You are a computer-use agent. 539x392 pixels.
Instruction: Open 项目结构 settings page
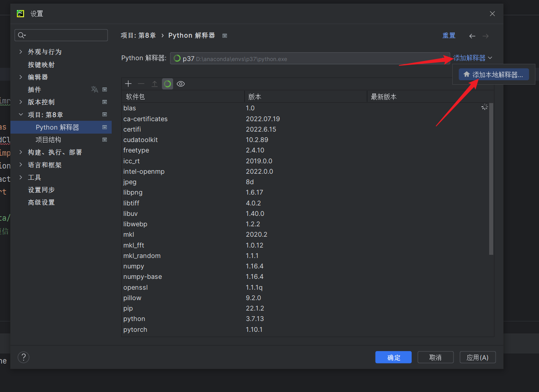pos(48,140)
